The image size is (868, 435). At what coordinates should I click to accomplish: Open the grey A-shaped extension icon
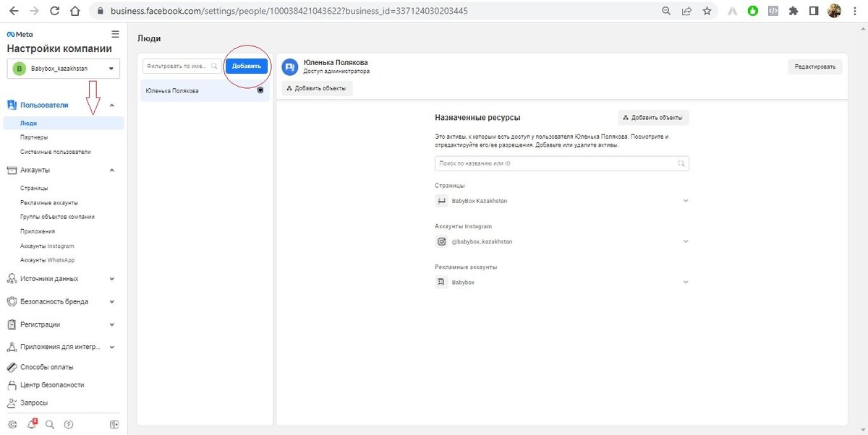click(733, 12)
